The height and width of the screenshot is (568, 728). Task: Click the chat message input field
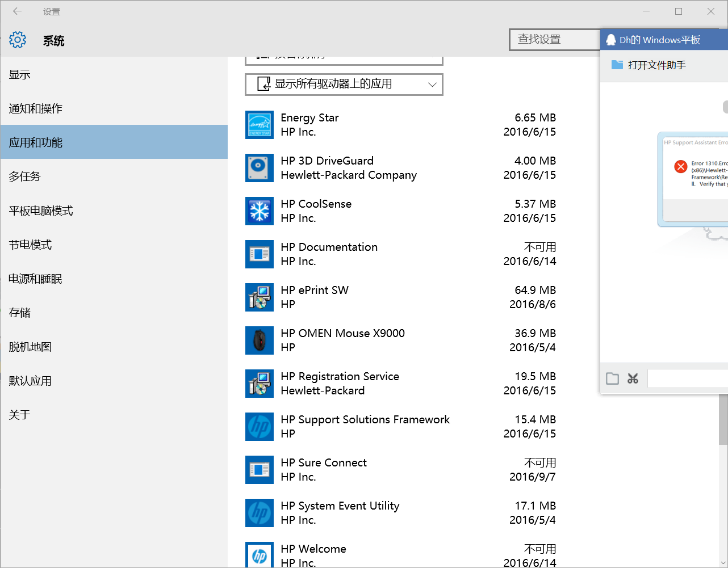coord(688,378)
